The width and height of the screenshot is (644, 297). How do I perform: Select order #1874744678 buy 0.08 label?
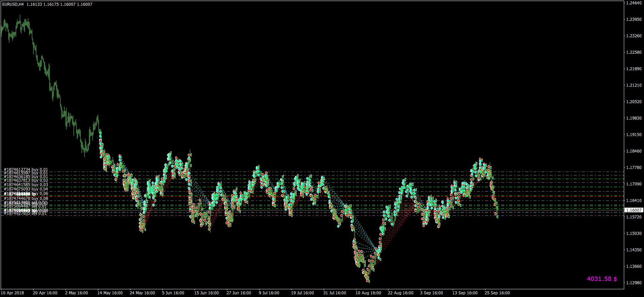[x=26, y=199]
